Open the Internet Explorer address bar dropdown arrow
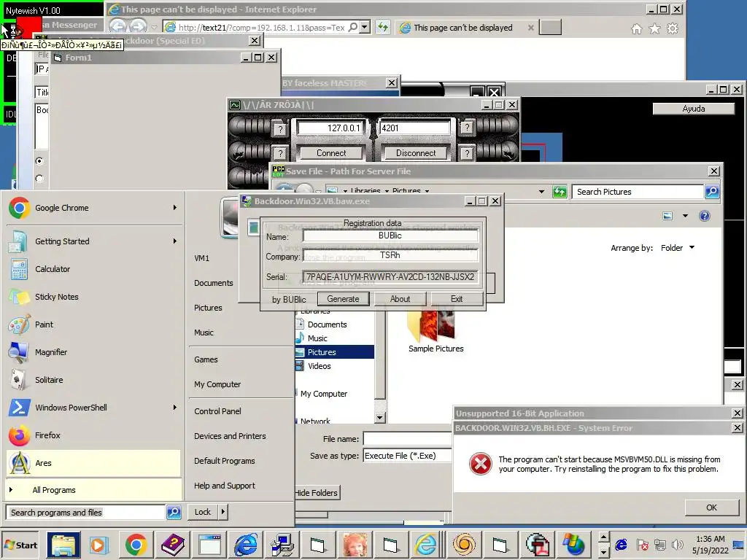The image size is (747, 560). [x=365, y=27]
